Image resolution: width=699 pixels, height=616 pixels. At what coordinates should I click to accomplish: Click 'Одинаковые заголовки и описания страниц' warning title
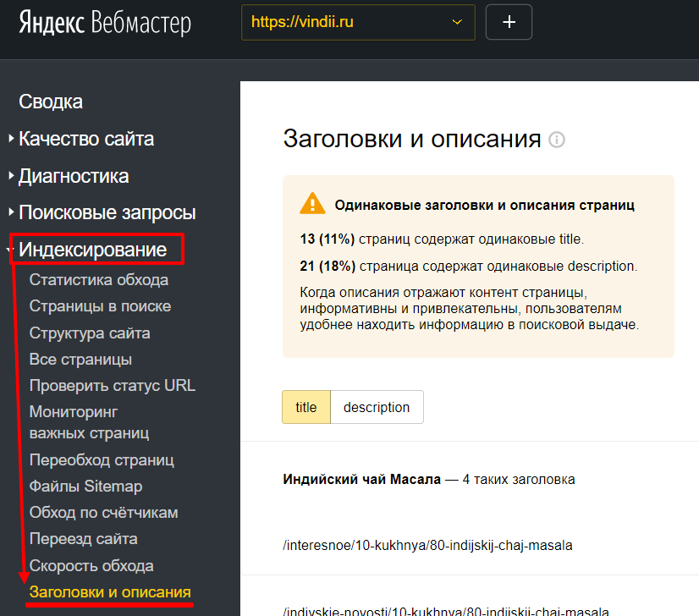pos(485,205)
